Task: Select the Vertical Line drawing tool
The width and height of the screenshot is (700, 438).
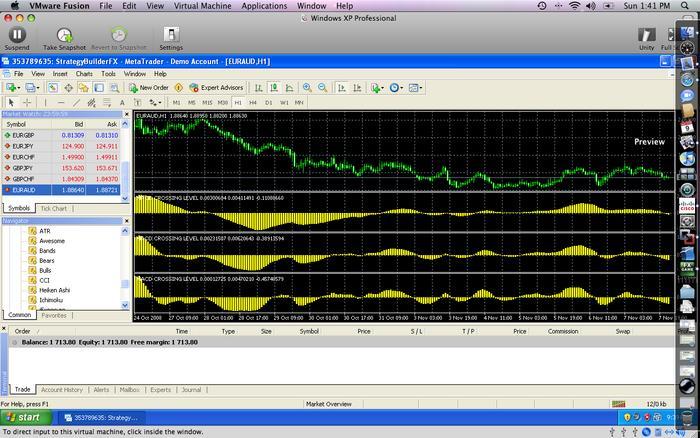Action: (45, 103)
